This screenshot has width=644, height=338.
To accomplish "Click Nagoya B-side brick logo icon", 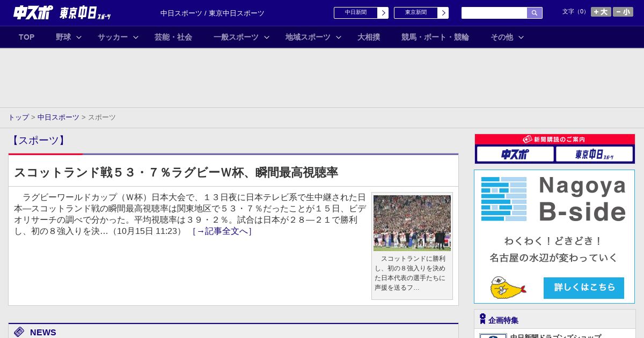I will pyautogui.click(x=504, y=199).
